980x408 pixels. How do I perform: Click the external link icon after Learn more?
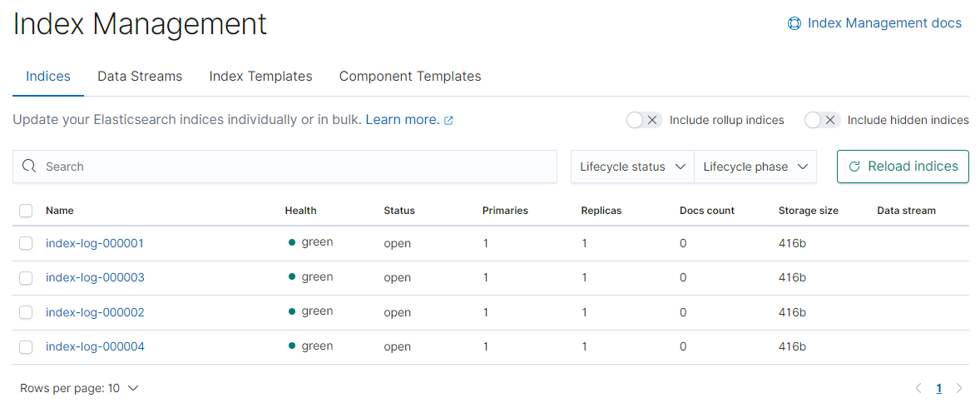448,121
